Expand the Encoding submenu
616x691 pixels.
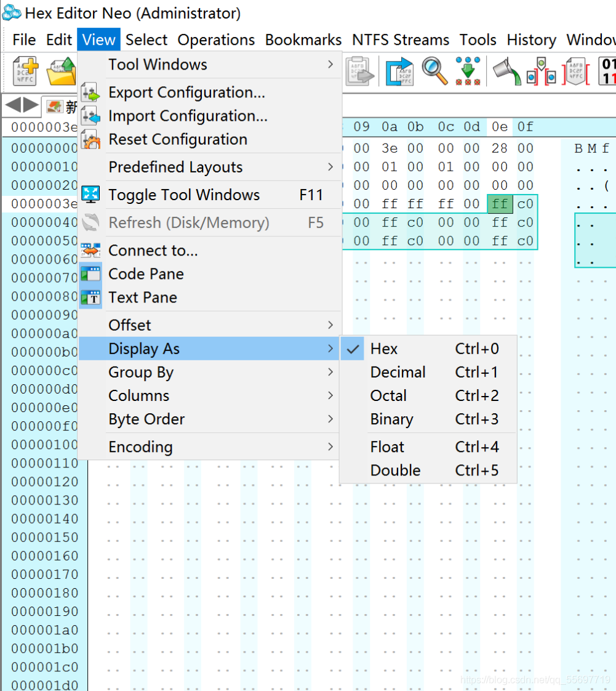pyautogui.click(x=210, y=447)
